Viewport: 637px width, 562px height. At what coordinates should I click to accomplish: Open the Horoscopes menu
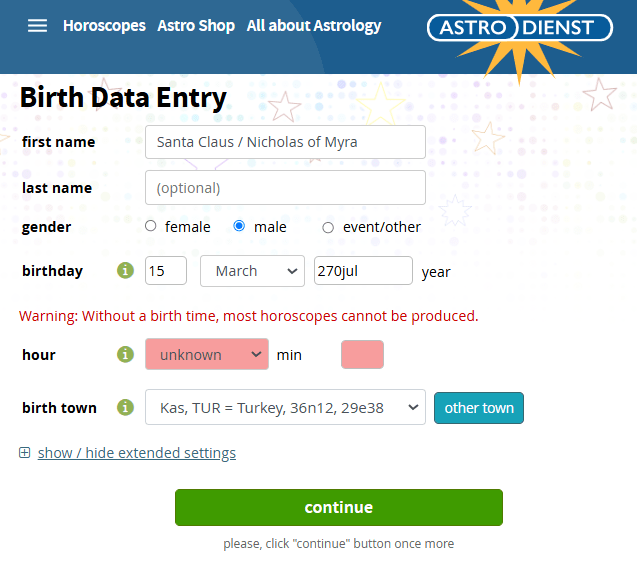click(x=104, y=26)
